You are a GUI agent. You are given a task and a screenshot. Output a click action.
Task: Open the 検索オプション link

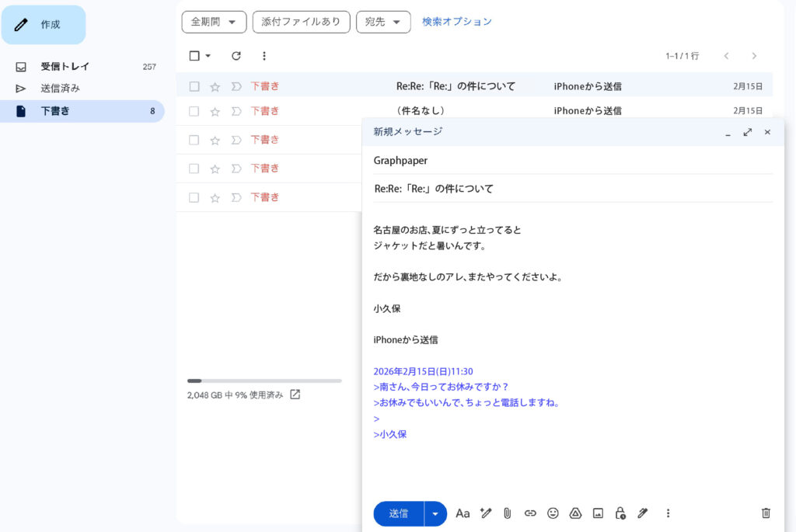(x=457, y=22)
